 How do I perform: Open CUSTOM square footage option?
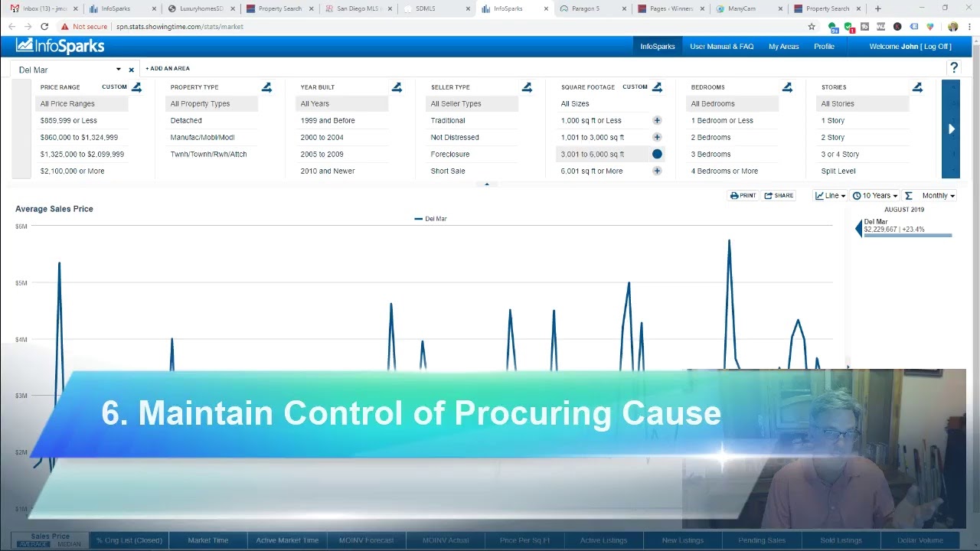(x=635, y=87)
